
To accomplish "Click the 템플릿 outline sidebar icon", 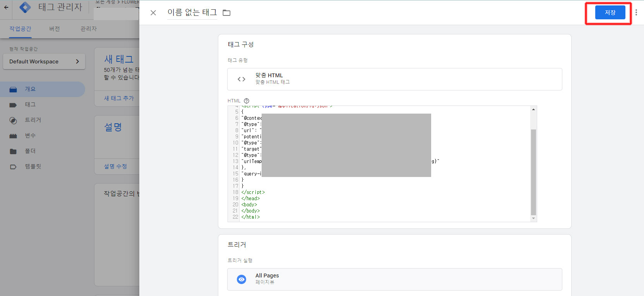I will 13,167.
